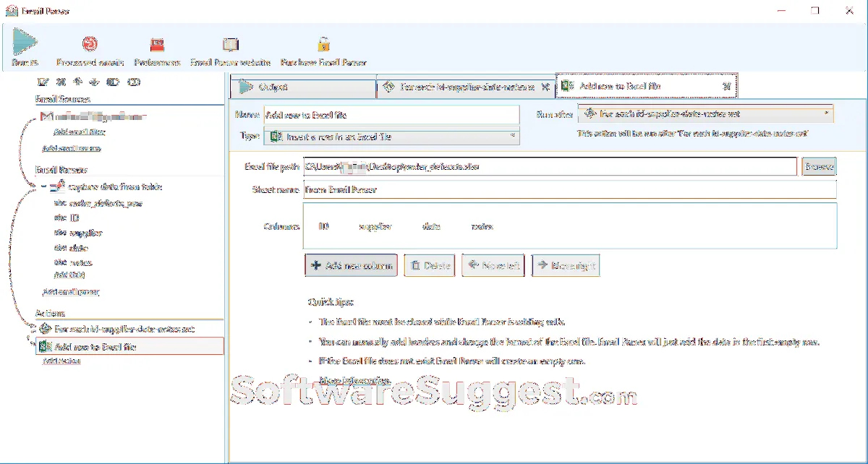868x464 pixels.
Task: Select the first field below capture data from table
Action: click(98, 203)
